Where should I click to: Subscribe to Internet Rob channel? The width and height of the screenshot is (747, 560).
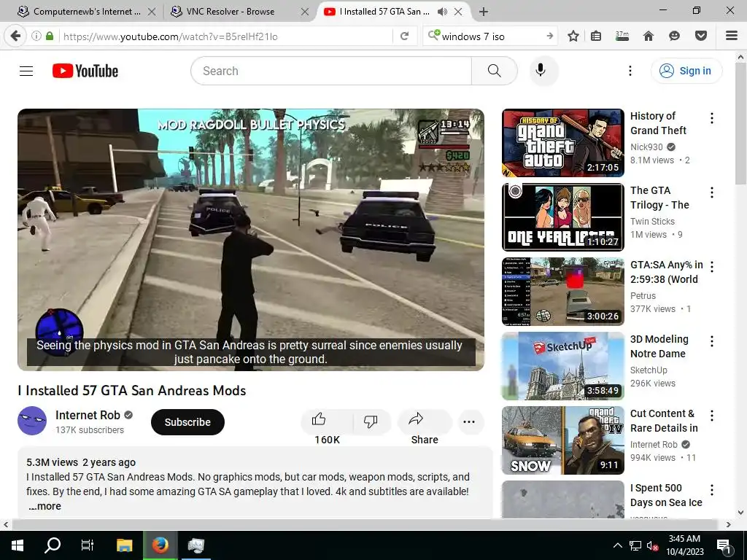[187, 422]
